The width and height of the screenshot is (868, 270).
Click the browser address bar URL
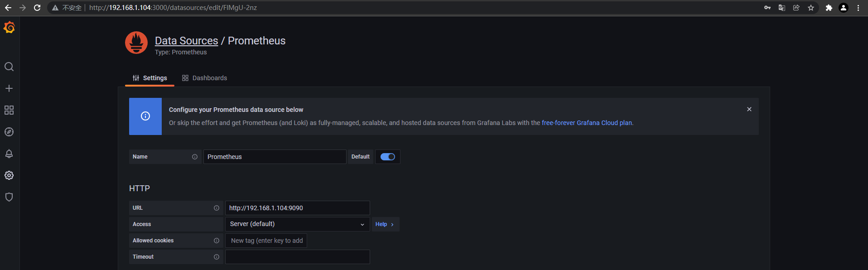click(x=173, y=8)
